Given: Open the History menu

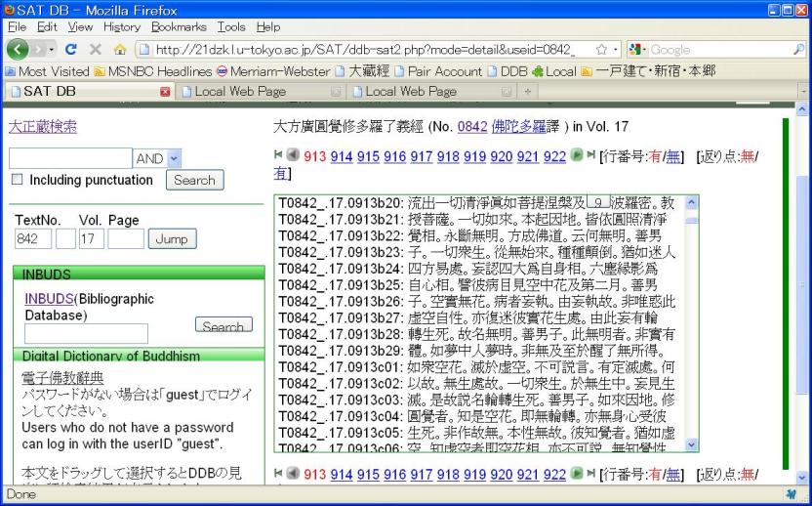Looking at the screenshot, I should pyautogui.click(x=122, y=27).
